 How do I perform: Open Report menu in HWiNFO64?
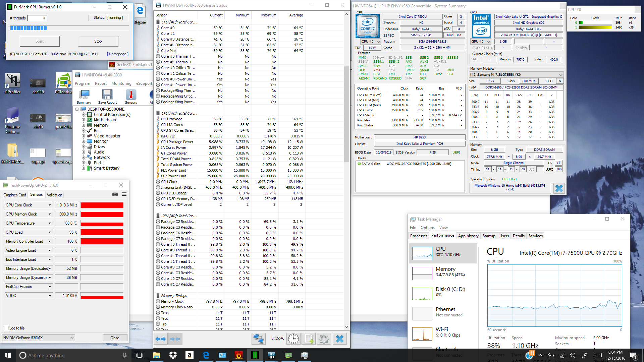pyautogui.click(x=101, y=83)
